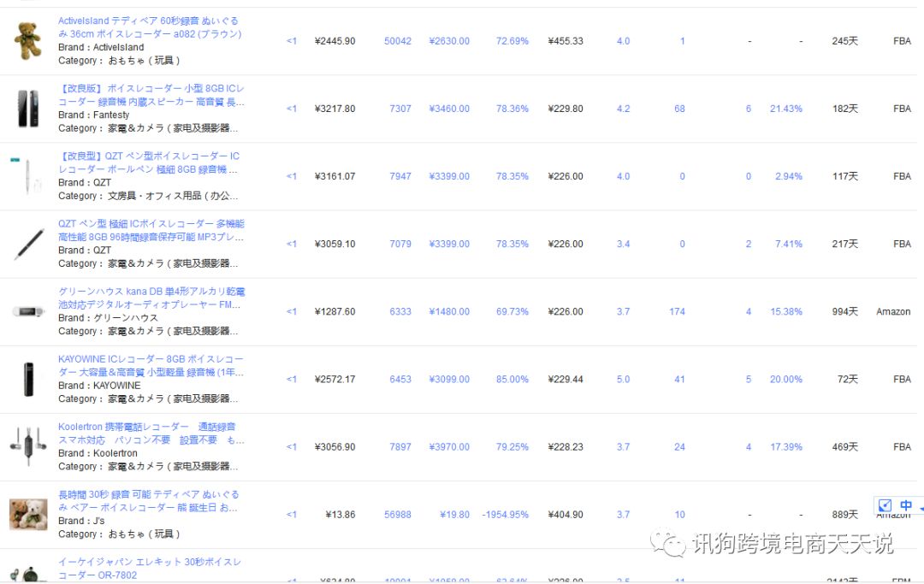The height and width of the screenshot is (584, 924).
Task: Click the input method 中 language icon
Action: (x=906, y=505)
